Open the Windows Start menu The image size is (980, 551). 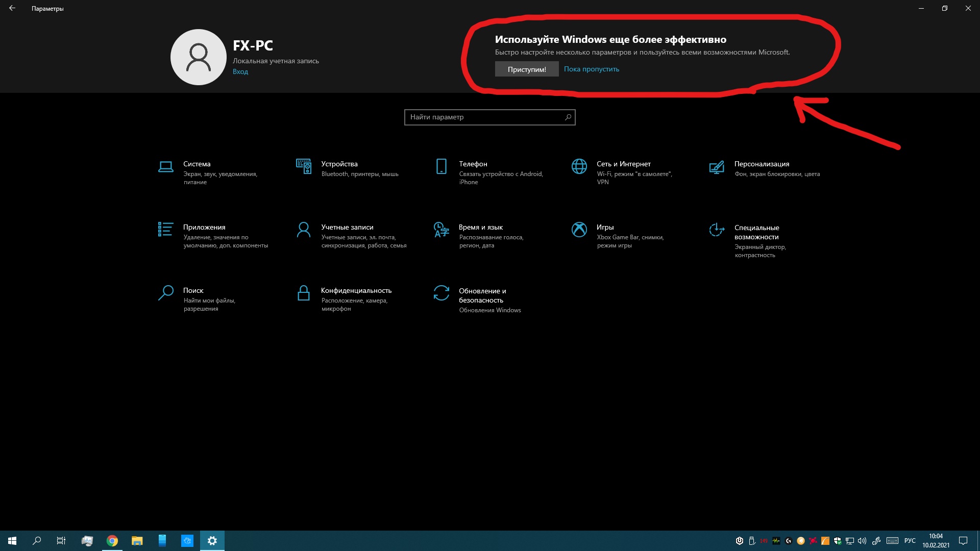point(12,541)
